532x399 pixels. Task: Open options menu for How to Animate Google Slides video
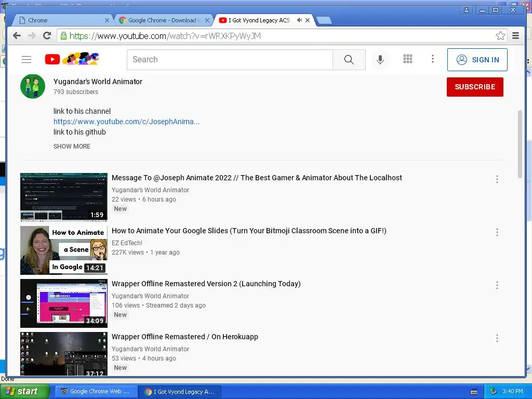(x=497, y=232)
